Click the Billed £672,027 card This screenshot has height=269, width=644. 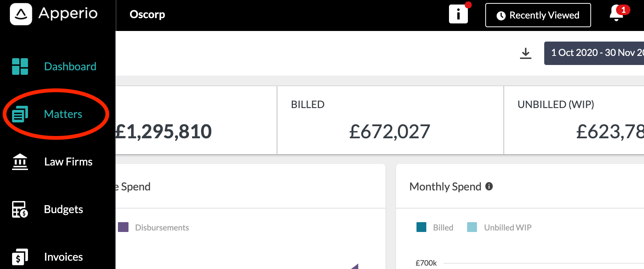pos(390,120)
